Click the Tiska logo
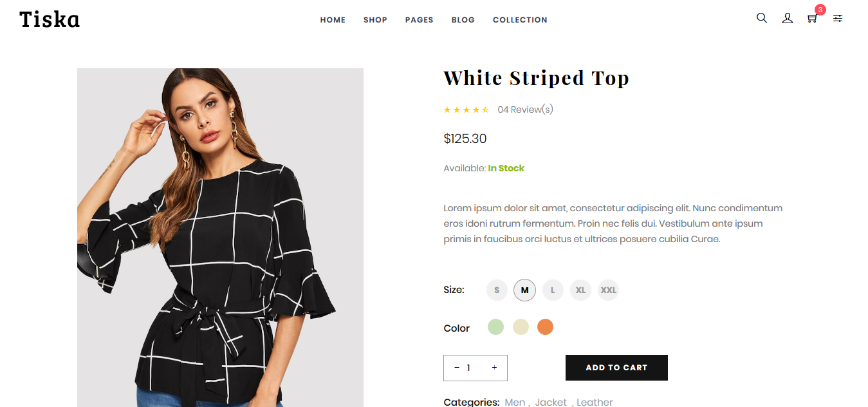Screen dimensions: 868x407 (50, 19)
